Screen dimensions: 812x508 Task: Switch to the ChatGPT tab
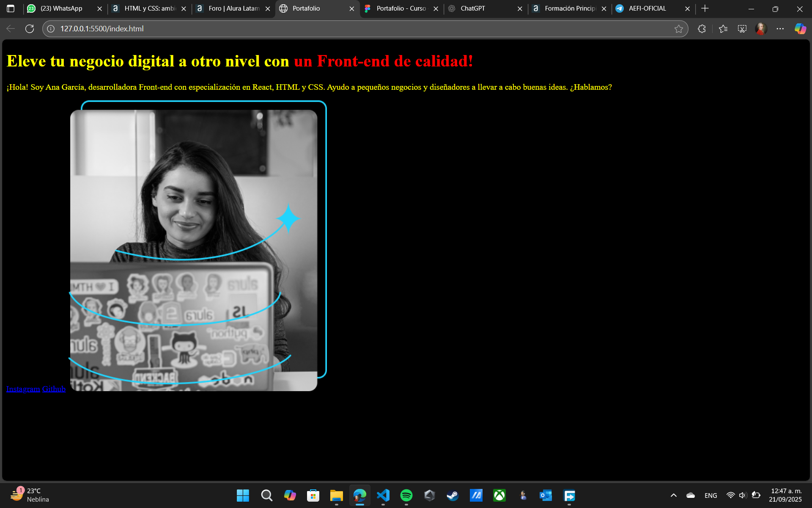(x=472, y=8)
